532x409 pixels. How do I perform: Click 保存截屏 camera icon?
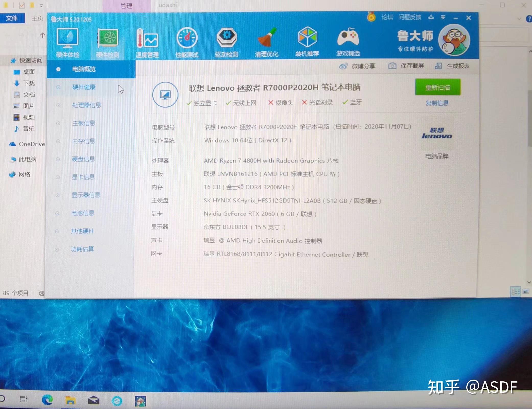coord(392,66)
